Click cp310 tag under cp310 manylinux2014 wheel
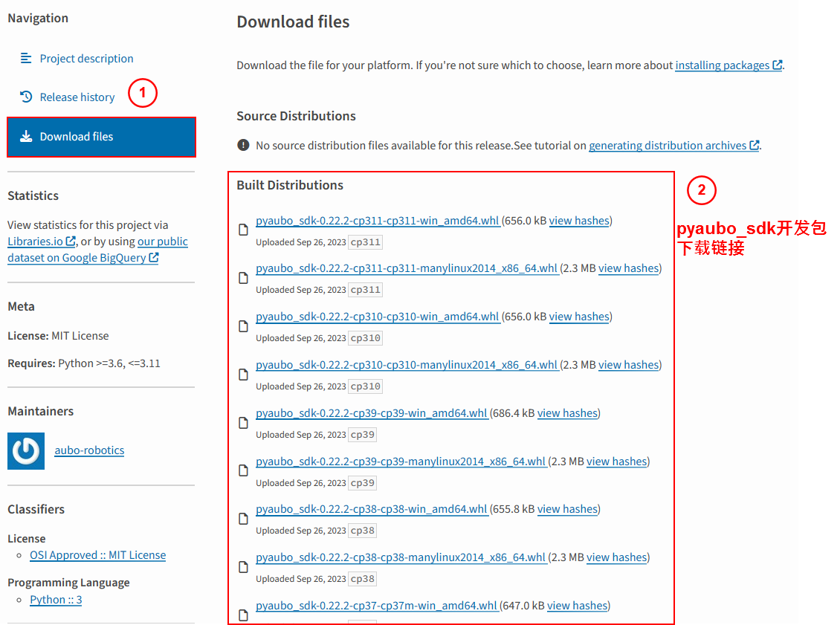This screenshot has height=625, width=840. pyautogui.click(x=365, y=386)
